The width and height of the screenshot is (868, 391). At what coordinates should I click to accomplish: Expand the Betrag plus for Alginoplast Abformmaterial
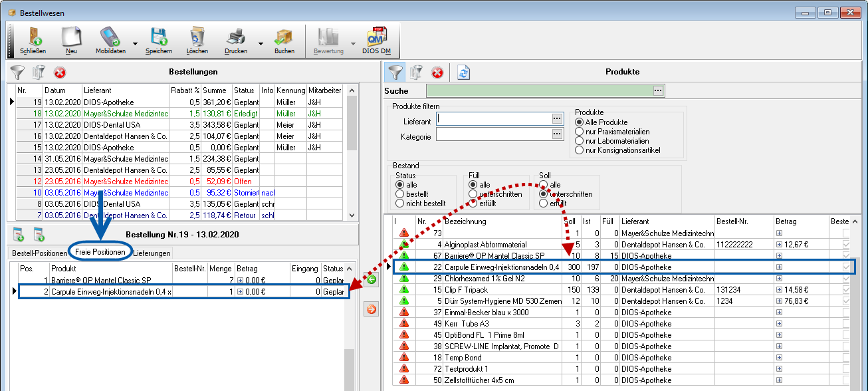coord(779,245)
